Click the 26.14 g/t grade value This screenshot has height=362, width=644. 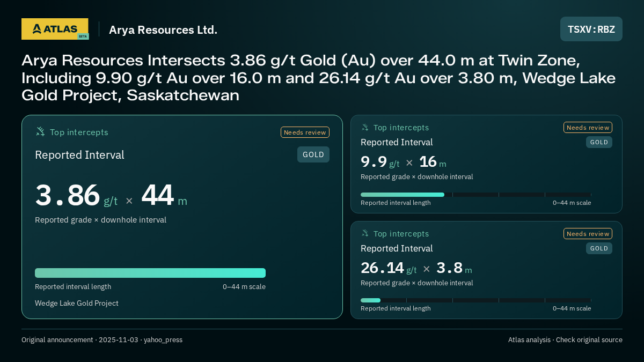(389, 268)
